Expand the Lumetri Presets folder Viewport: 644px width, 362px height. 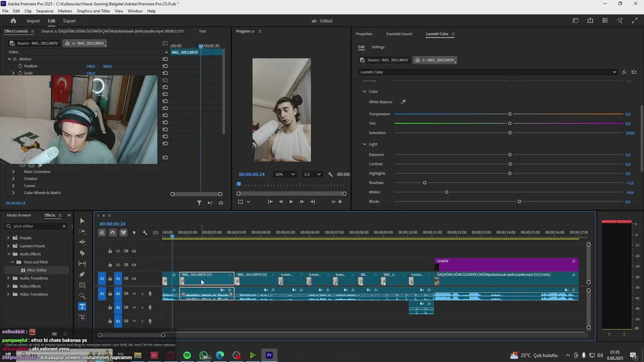pyautogui.click(x=8, y=246)
